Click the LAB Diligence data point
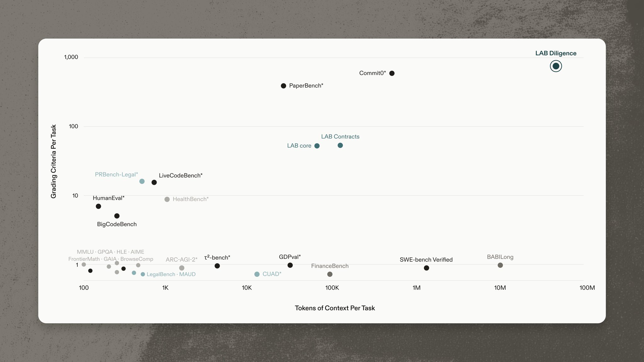This screenshot has height=362, width=644. point(556,66)
